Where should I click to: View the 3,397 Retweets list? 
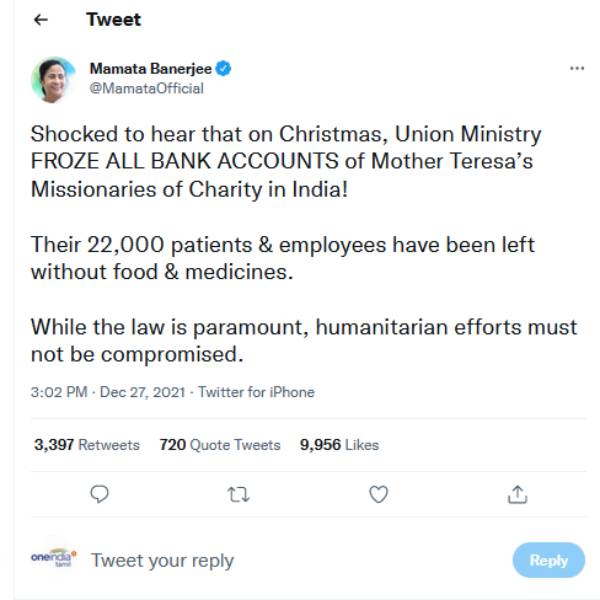[87, 445]
